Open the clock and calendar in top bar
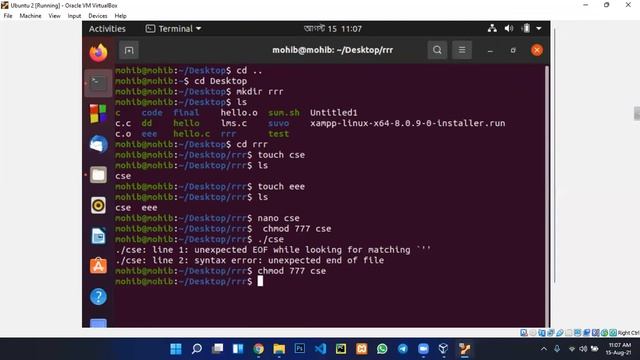This screenshot has width=640, height=360. (333, 29)
